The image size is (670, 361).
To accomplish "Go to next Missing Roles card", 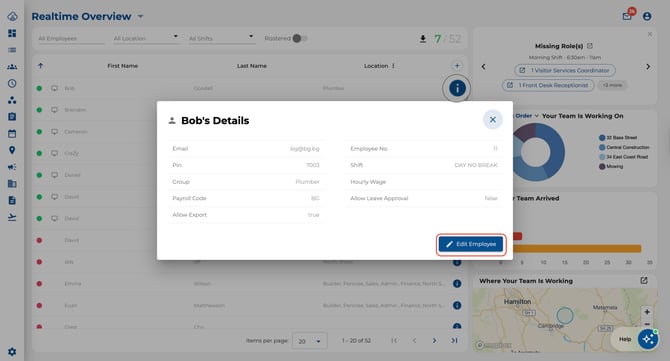I will click(648, 67).
